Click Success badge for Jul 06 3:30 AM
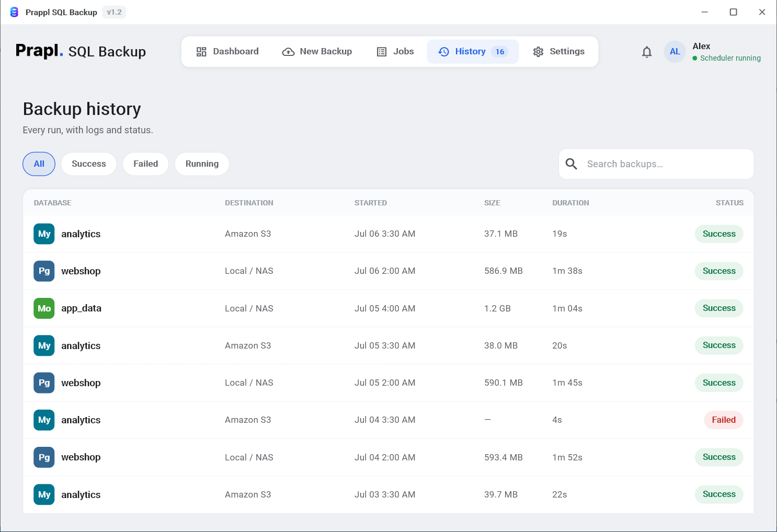 (x=719, y=234)
